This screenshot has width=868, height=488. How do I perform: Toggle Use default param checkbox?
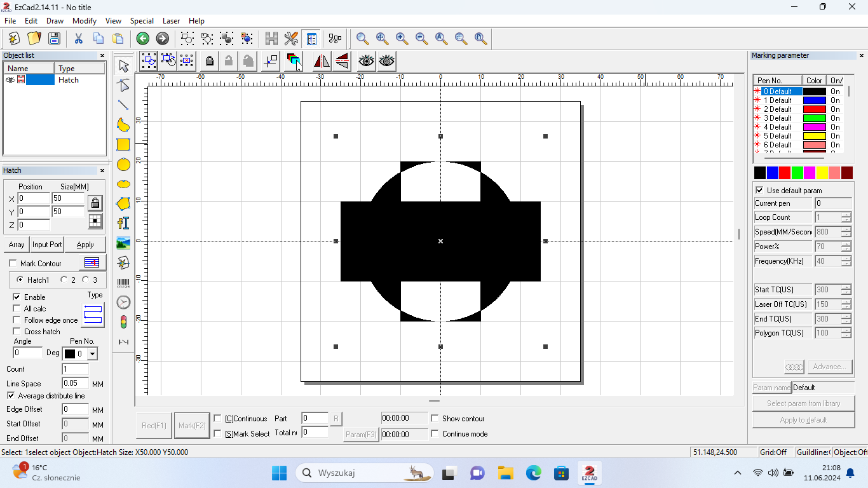(759, 190)
